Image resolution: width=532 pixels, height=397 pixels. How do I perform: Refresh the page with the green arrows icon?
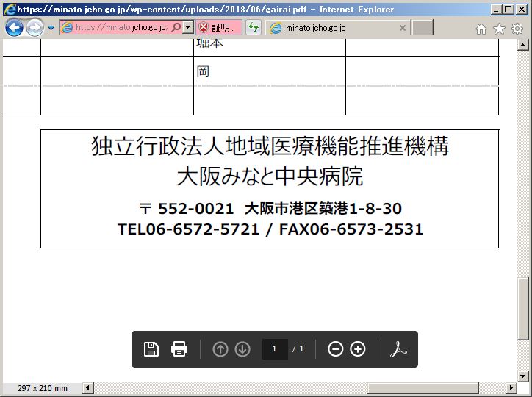tap(254, 27)
